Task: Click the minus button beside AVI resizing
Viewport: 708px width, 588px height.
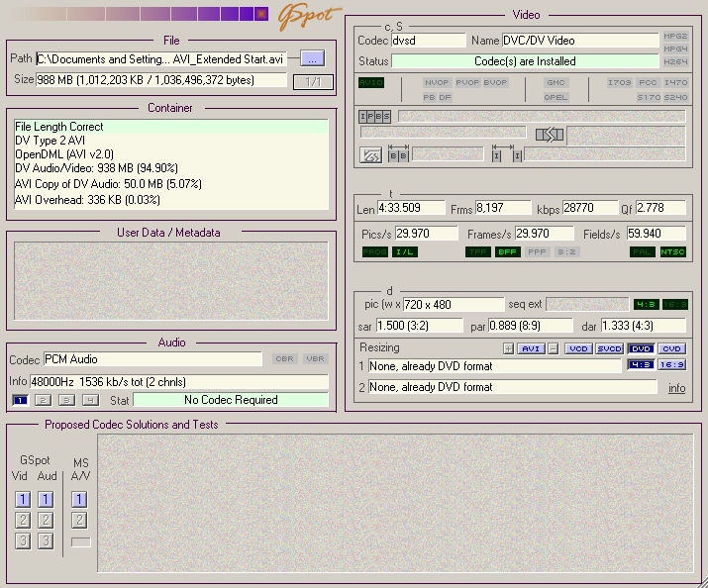Action: pos(554,348)
